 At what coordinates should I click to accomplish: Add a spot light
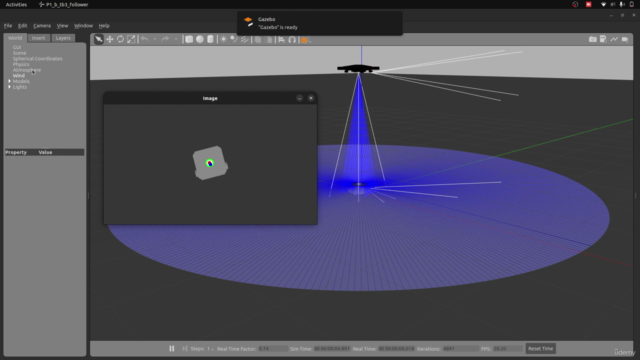(x=234, y=40)
